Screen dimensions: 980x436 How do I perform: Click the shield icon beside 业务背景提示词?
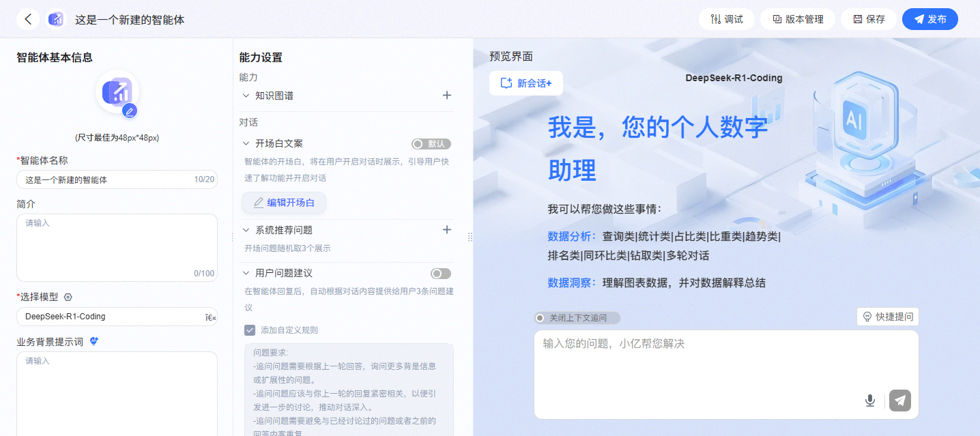(x=95, y=341)
